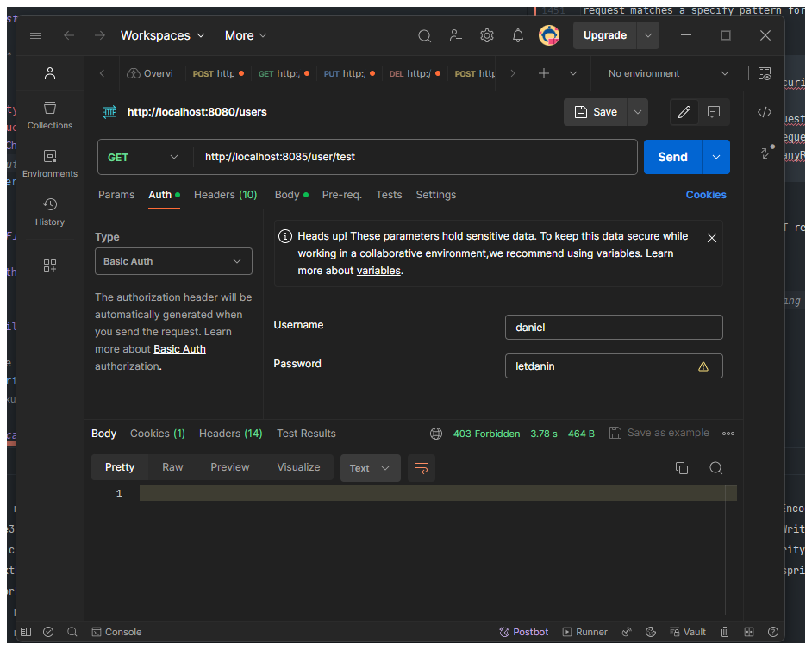Image resolution: width=812 pixels, height=650 pixels.
Task: Open the Save options arrow
Action: tap(638, 112)
